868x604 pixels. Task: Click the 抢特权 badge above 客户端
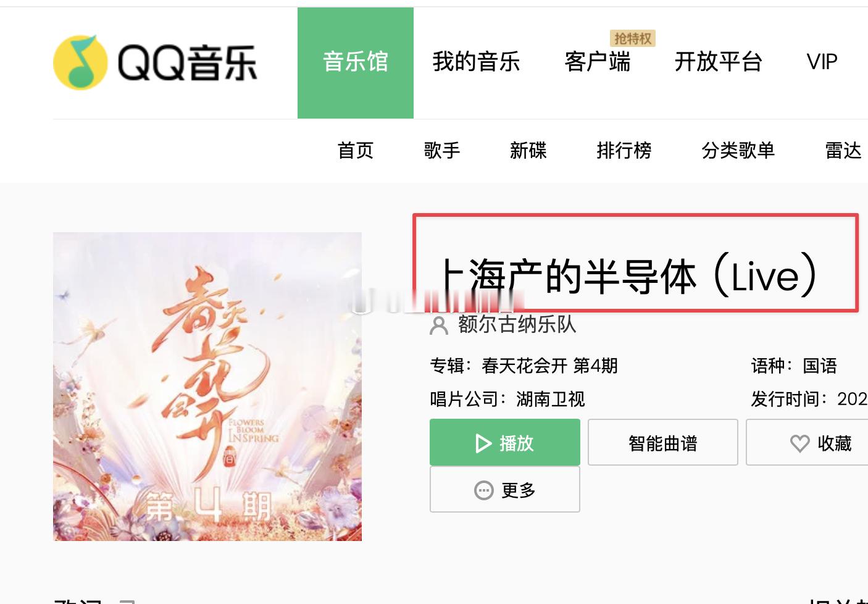pyautogui.click(x=633, y=38)
